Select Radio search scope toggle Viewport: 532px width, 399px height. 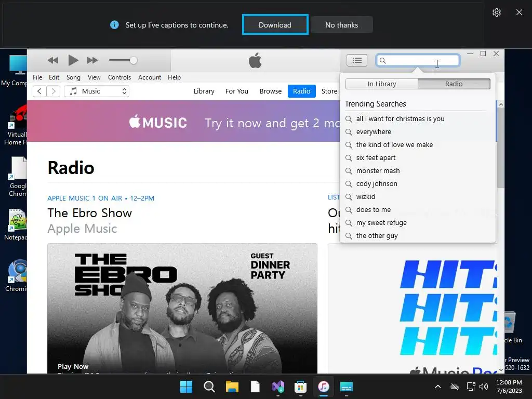click(454, 84)
